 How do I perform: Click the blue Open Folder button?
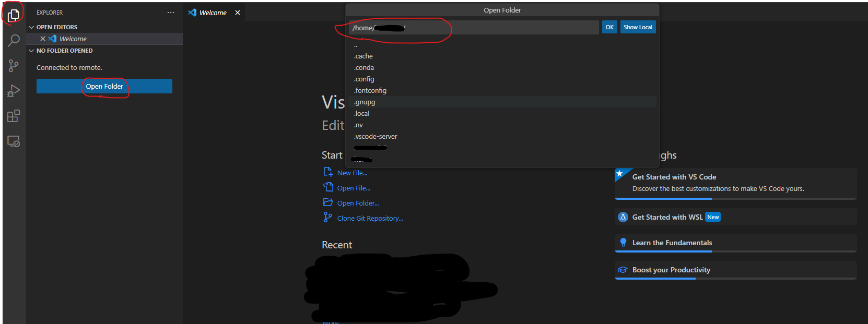pos(104,86)
